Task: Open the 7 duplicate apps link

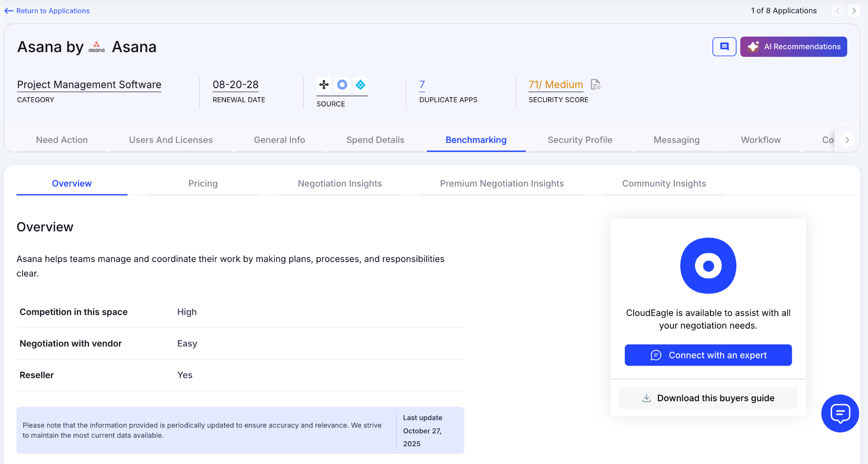Action: point(422,85)
